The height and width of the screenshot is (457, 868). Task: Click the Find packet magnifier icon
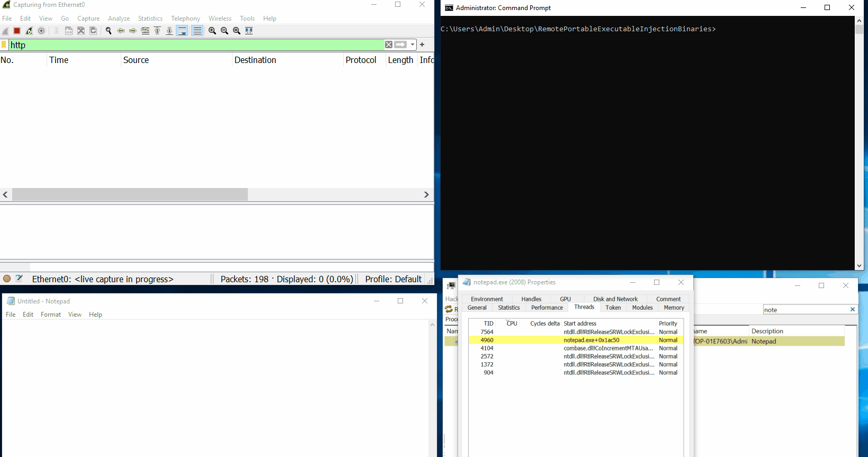coord(109,31)
